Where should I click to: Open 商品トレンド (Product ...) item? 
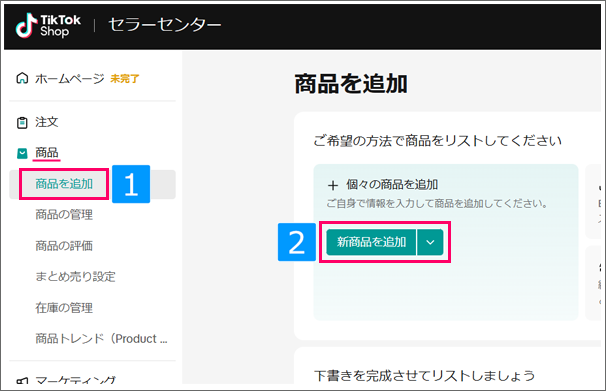coord(101,339)
